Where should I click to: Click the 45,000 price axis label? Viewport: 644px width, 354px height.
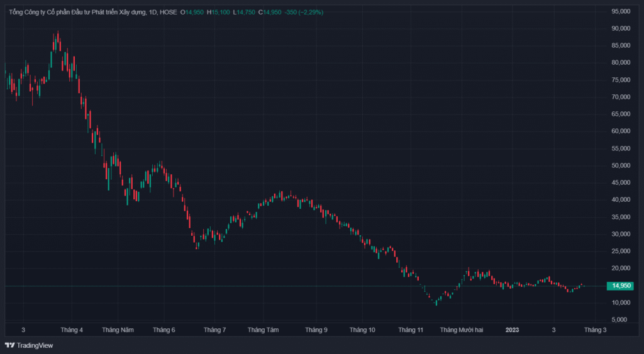pos(621,182)
